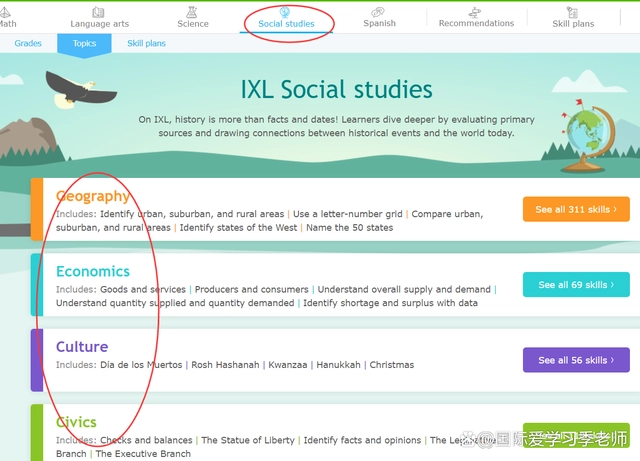Click the IXL Social studies title
Image resolution: width=640 pixels, height=461 pixels.
tap(336, 89)
